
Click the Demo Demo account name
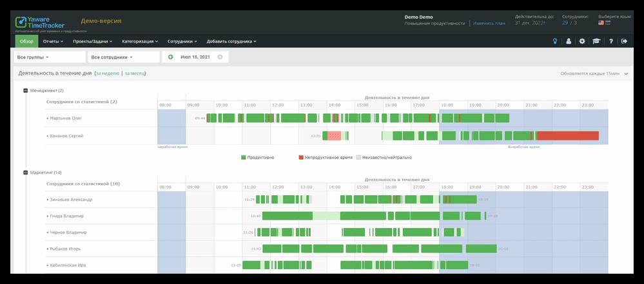tap(418, 17)
